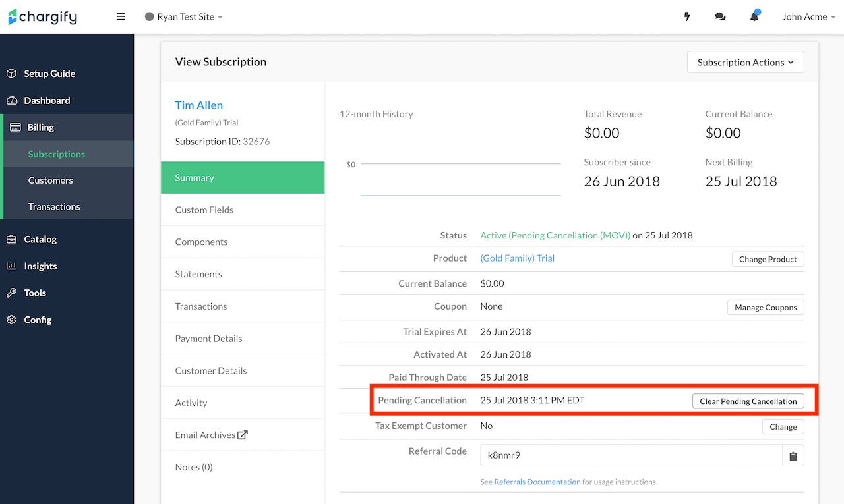Click the Manage Coupons button
Image resolution: width=844 pixels, height=504 pixels.
coord(766,307)
